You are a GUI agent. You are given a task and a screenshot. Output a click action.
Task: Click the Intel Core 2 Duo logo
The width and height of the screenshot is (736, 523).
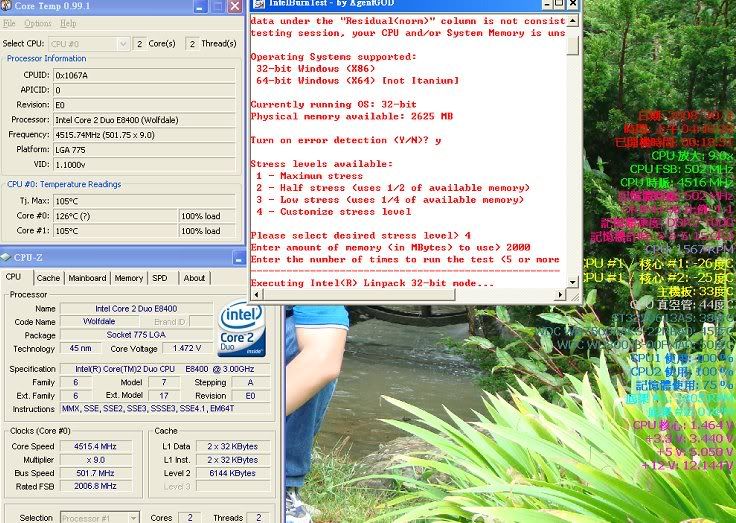[x=241, y=329]
